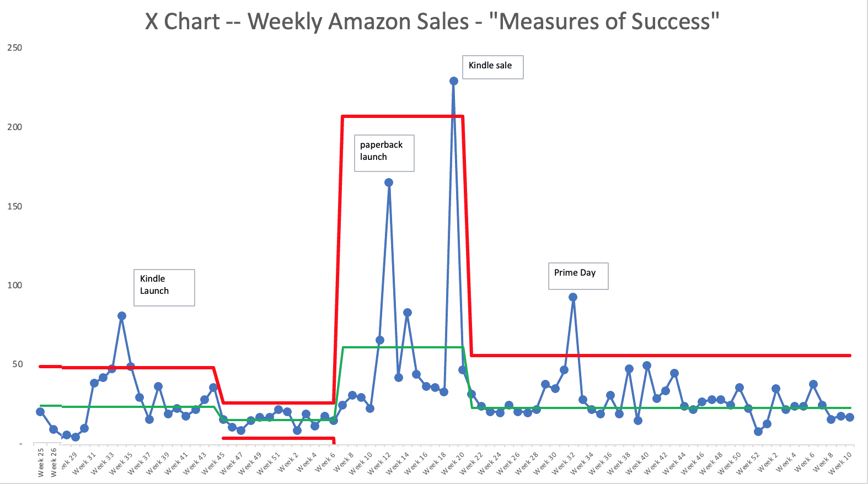Select the "paperback launch" callout box

(384, 153)
